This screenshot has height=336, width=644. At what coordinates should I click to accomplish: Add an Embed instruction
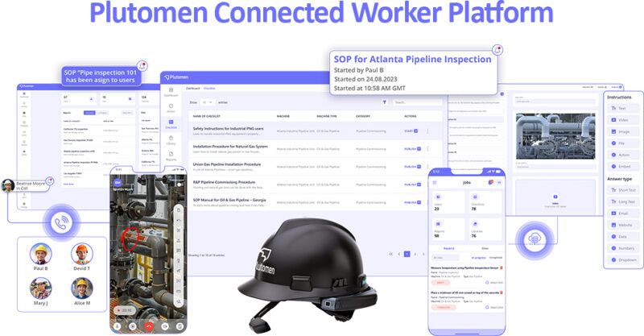coord(623,167)
